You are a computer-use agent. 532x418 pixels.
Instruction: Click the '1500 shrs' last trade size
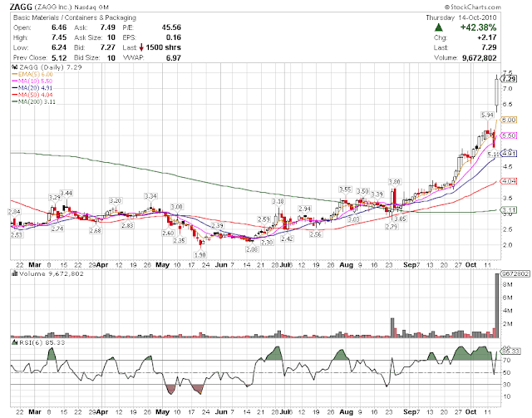163,47
